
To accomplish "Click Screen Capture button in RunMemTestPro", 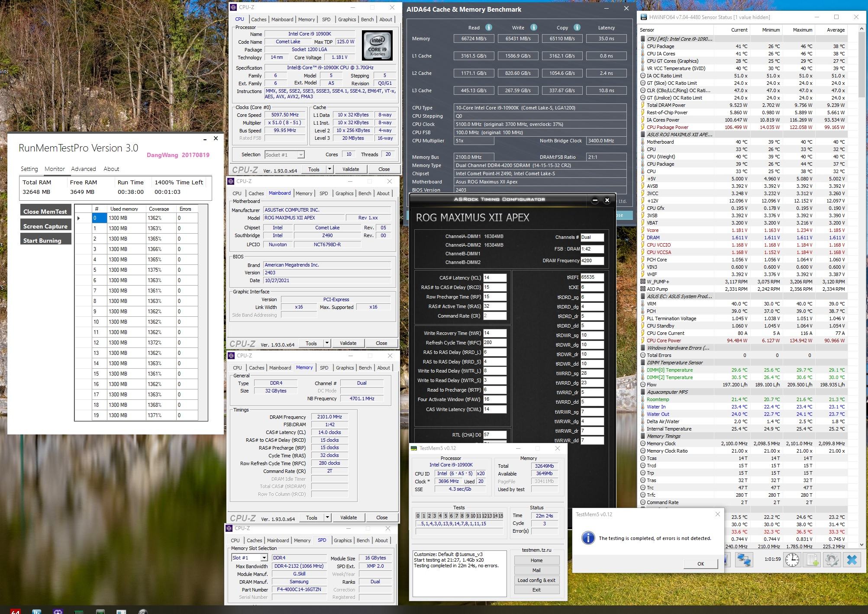I will tap(45, 226).
